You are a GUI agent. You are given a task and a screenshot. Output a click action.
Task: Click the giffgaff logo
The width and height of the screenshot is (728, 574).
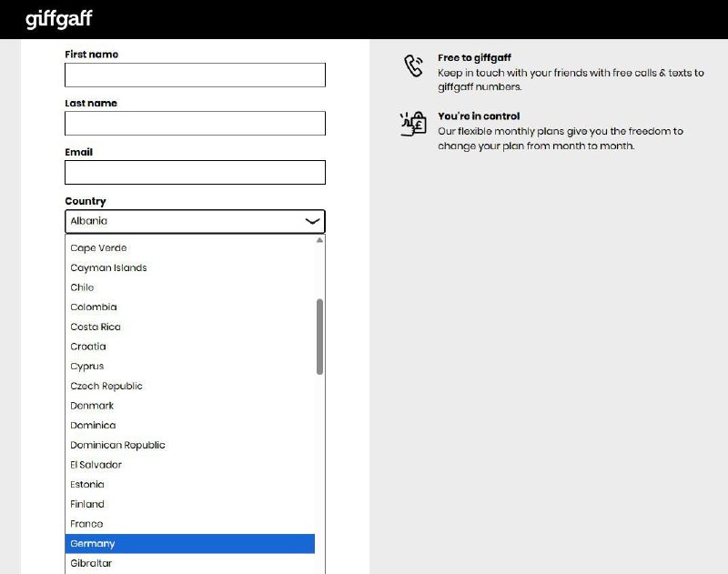click(58, 19)
